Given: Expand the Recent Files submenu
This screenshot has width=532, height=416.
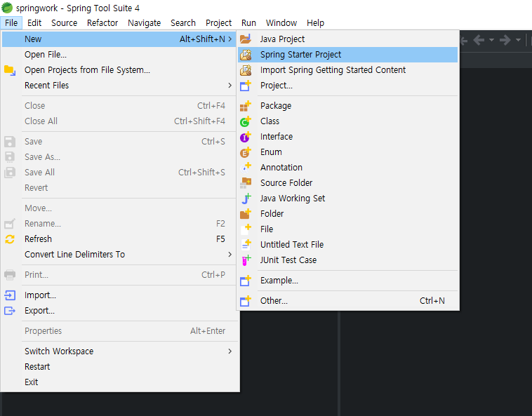Looking at the screenshot, I should [230, 85].
